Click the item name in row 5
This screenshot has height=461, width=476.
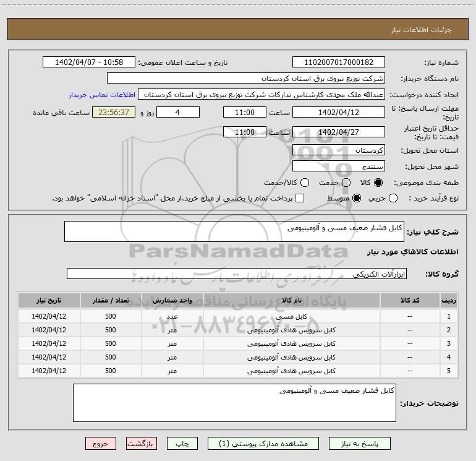pos(291,371)
